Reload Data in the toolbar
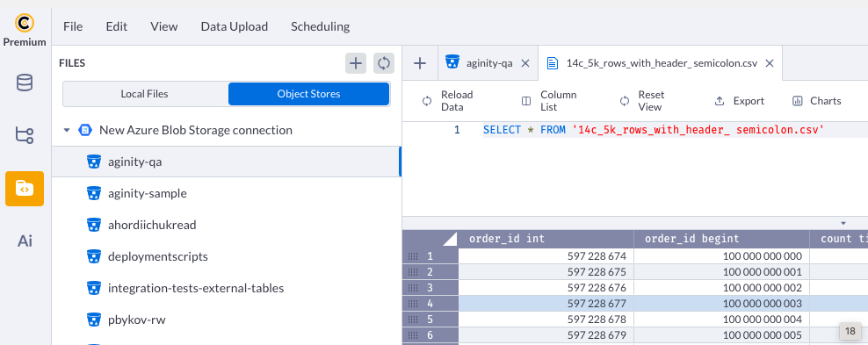 click(448, 101)
